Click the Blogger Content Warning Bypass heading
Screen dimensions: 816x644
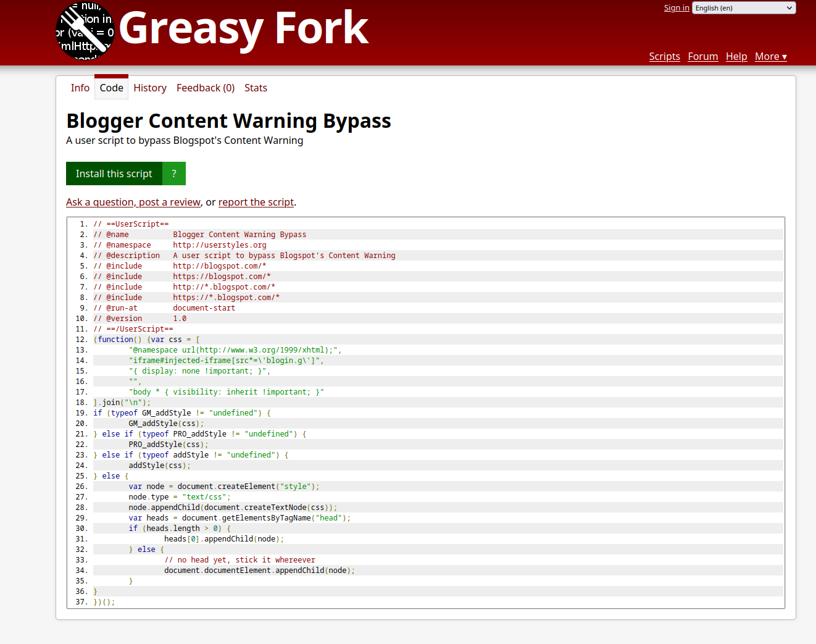(228, 121)
